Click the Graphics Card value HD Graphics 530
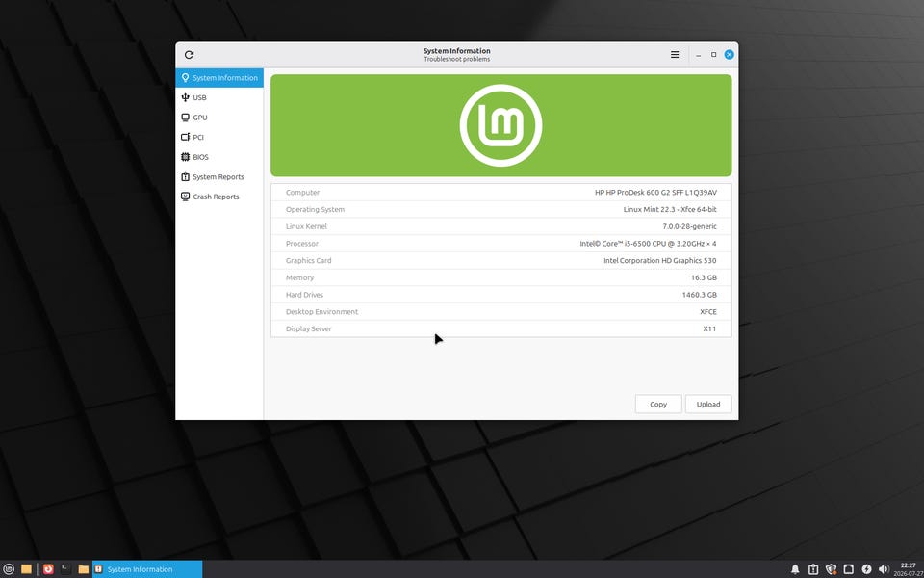Viewport: 924px width, 578px height. [x=660, y=261]
